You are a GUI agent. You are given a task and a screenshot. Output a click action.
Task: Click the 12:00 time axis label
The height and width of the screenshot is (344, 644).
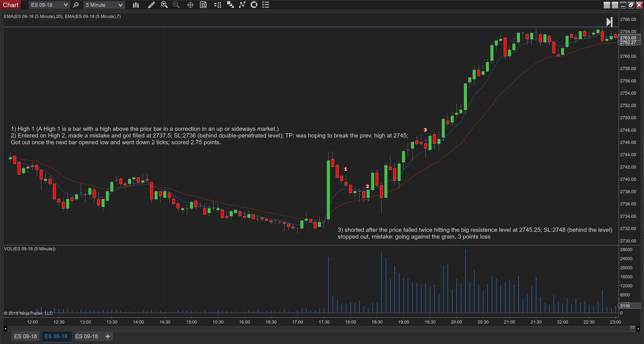coord(32,322)
